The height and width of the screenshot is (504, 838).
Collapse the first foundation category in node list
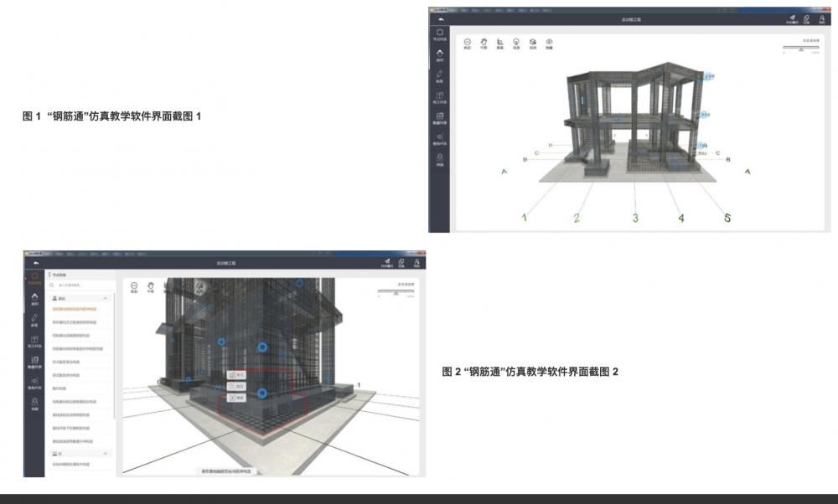105,298
